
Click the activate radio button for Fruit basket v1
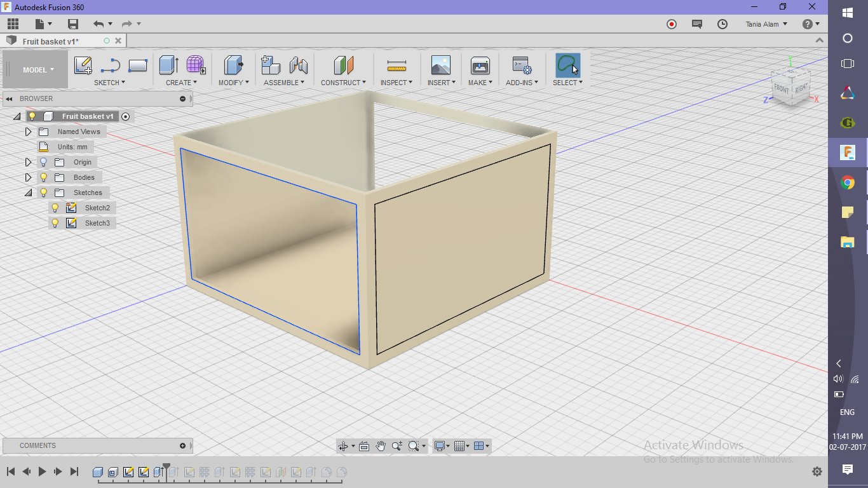click(125, 116)
